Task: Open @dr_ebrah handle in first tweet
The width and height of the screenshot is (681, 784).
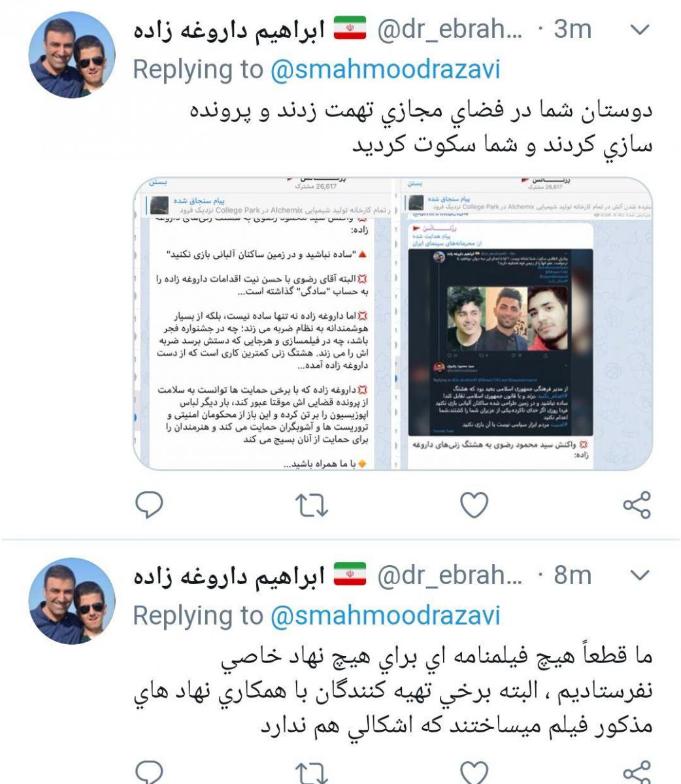Action: (450, 29)
